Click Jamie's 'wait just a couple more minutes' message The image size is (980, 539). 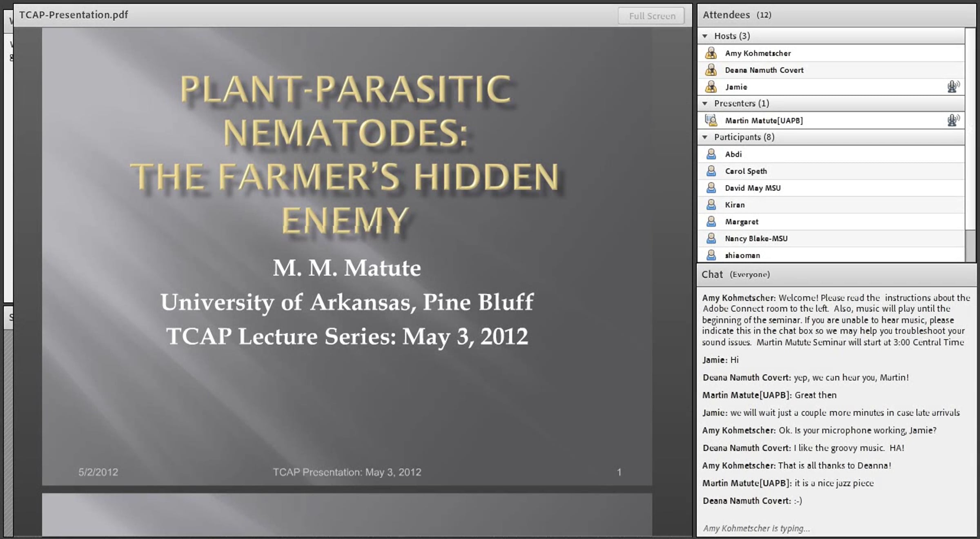[831, 413]
